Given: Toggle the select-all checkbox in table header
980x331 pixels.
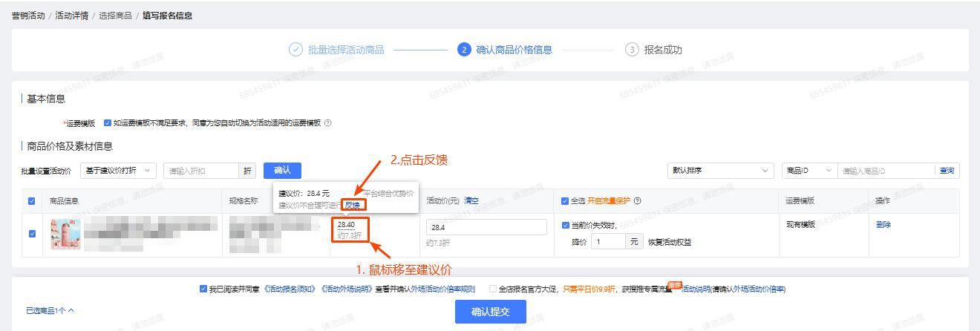Looking at the screenshot, I should click(32, 201).
